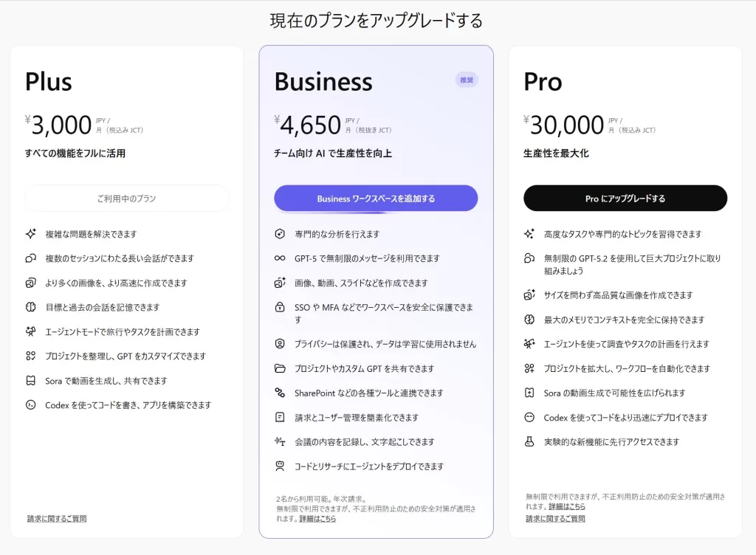Select the speech bubble icon for long conversations
Image resolution: width=756 pixels, height=555 pixels.
tap(31, 258)
